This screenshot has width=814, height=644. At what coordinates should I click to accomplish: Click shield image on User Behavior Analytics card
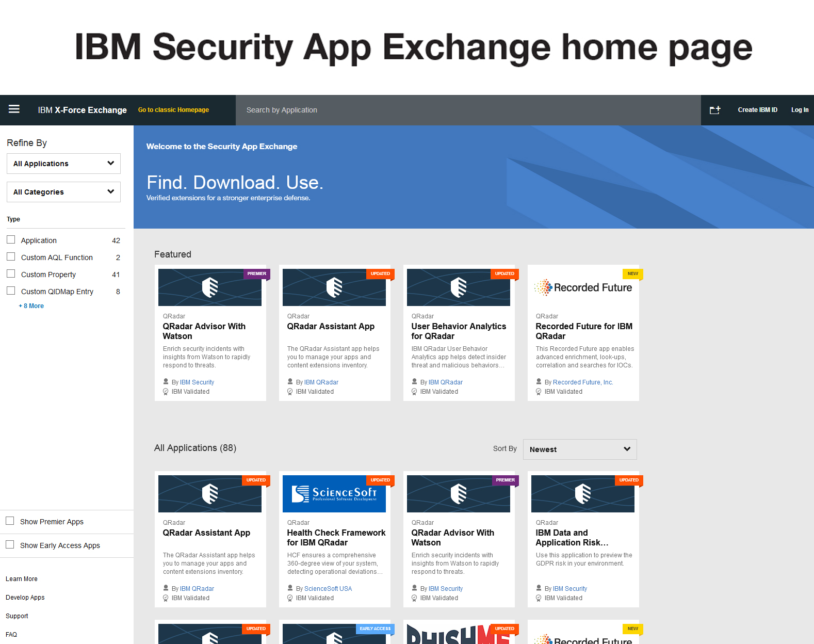[459, 287]
